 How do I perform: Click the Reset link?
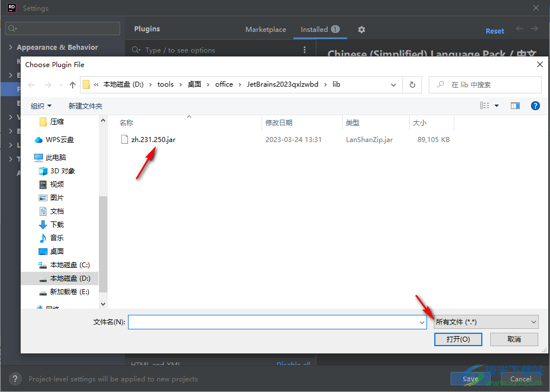[x=495, y=31]
